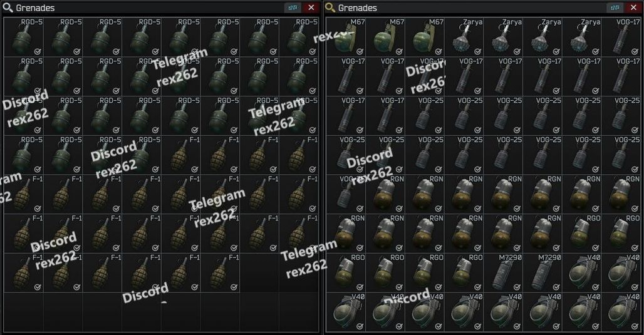Click the empty slot after the last F-1
This screenshot has width=644, height=335.
[x=259, y=272]
